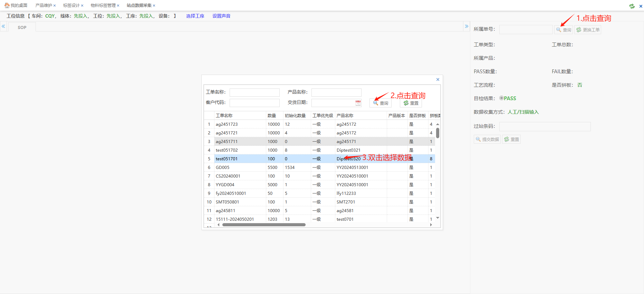Screen dimensions: 644x294
Task: Open the SOP tab
Action: pos(22,27)
